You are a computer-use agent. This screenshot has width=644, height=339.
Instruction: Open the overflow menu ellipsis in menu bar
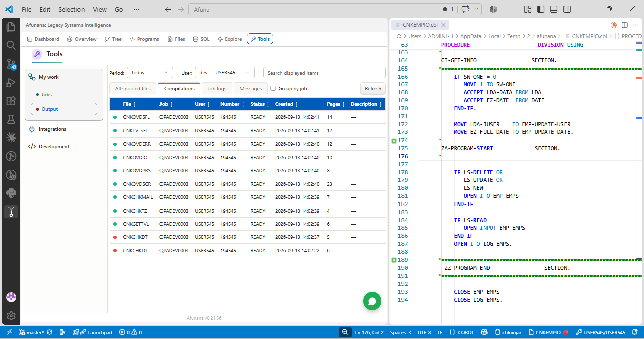[x=137, y=9]
